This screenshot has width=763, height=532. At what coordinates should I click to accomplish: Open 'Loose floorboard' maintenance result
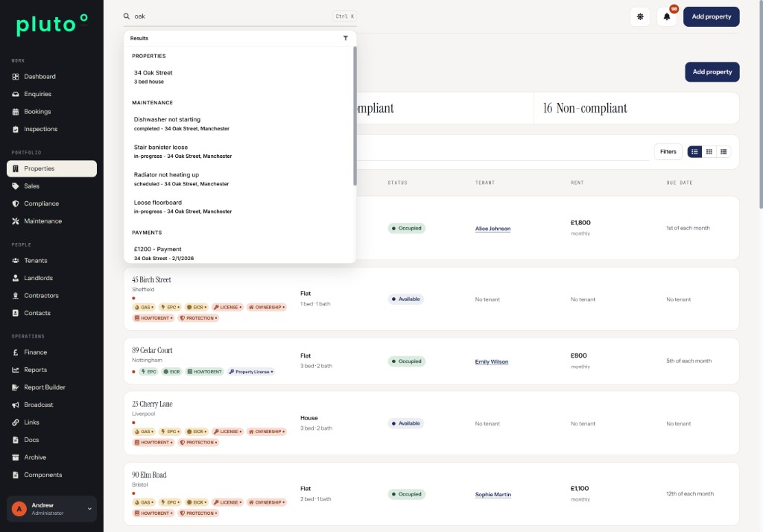coord(238,207)
